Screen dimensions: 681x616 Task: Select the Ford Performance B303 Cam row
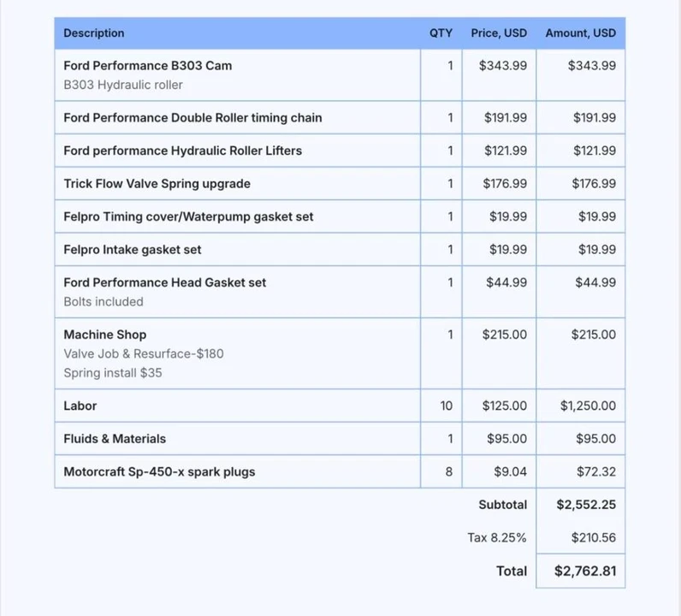[x=340, y=74]
